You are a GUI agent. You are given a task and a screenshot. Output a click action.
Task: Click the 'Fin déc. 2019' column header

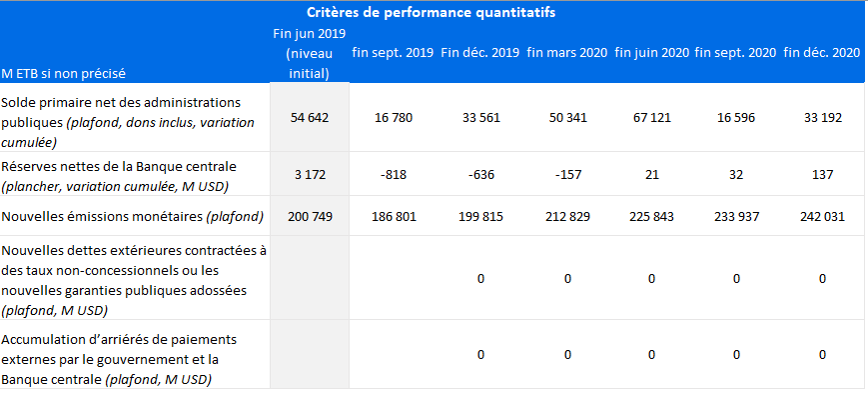pyautogui.click(x=479, y=53)
